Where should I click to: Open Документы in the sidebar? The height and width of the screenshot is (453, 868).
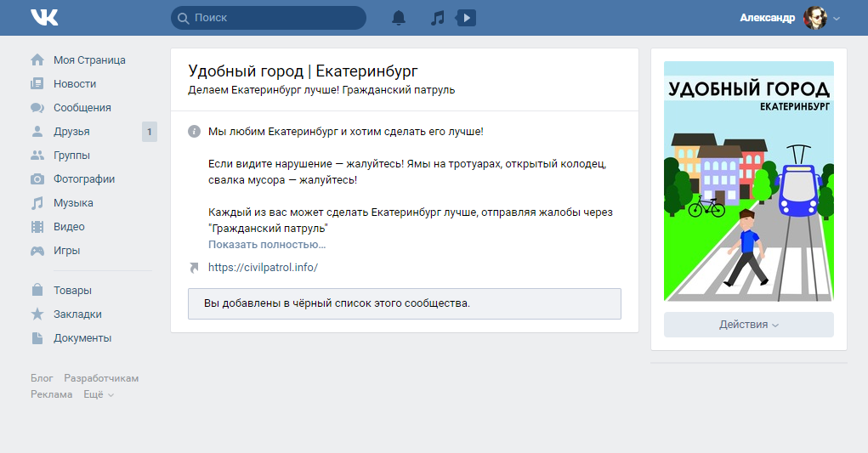(82, 337)
